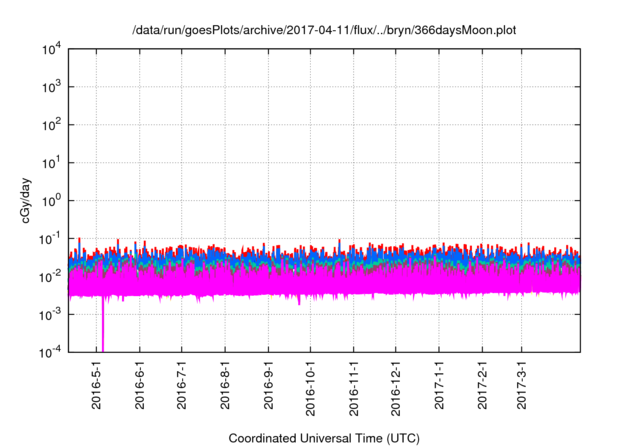Image resolution: width=640 pixels, height=448 pixels.
Task: Click the 10^-1 y-axis tick label
Action: click(50, 238)
